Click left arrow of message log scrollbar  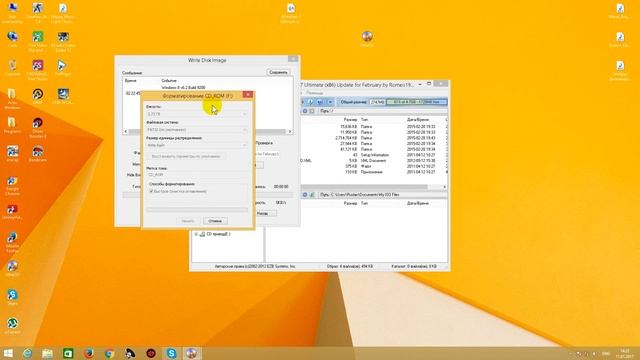point(126,131)
